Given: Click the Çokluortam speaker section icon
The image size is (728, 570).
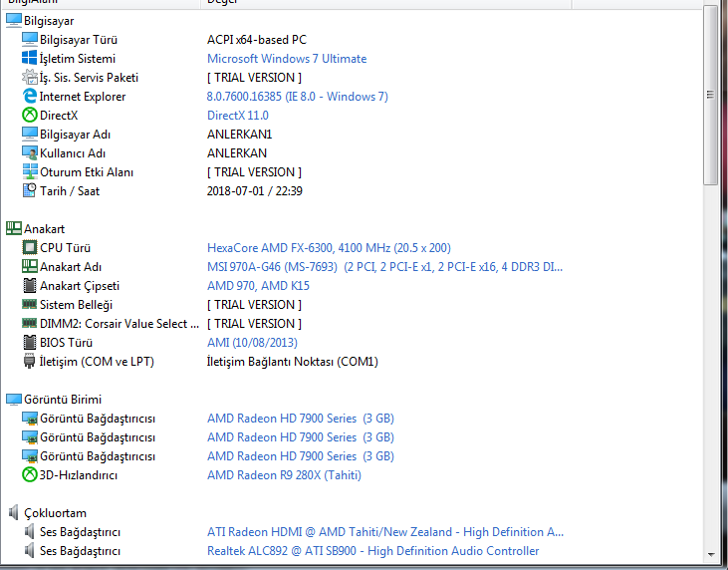Looking at the screenshot, I should coord(14,513).
